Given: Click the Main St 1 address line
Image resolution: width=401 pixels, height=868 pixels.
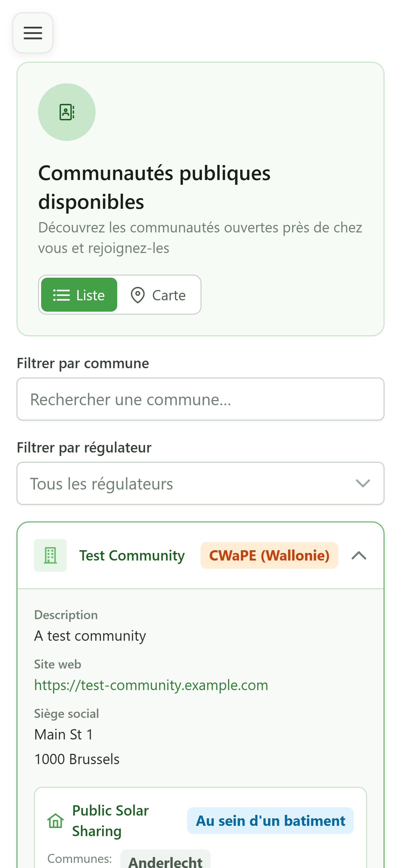Looking at the screenshot, I should [64, 734].
